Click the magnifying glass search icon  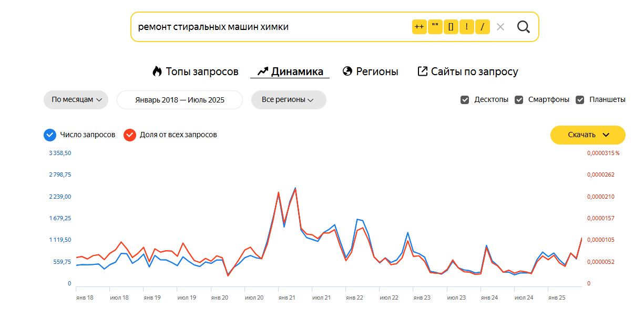[523, 27]
